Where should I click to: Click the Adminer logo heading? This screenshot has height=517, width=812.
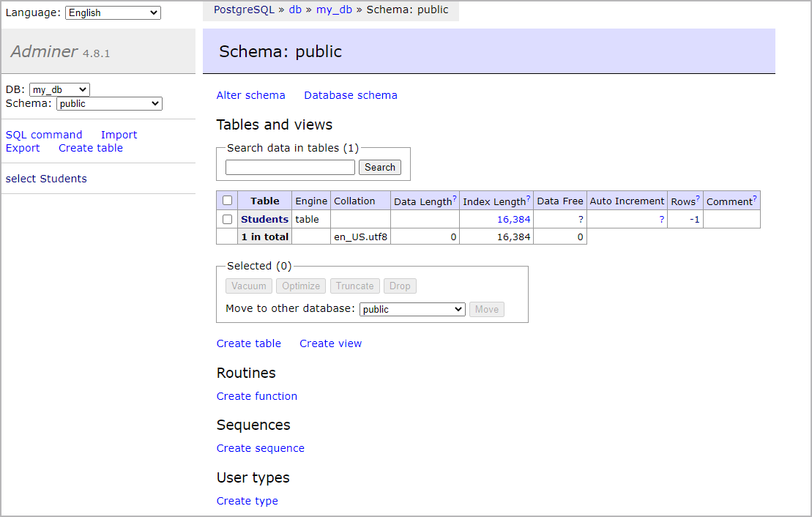pyautogui.click(x=44, y=51)
